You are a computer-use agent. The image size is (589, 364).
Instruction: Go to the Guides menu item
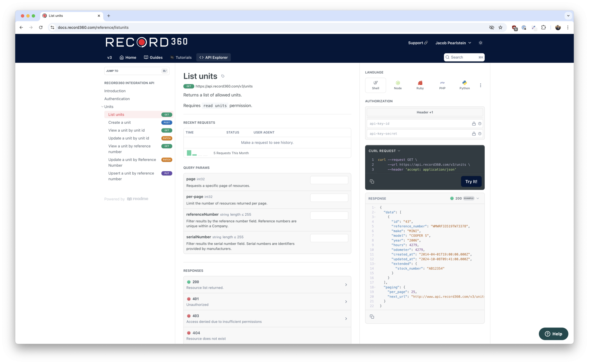[x=153, y=57]
